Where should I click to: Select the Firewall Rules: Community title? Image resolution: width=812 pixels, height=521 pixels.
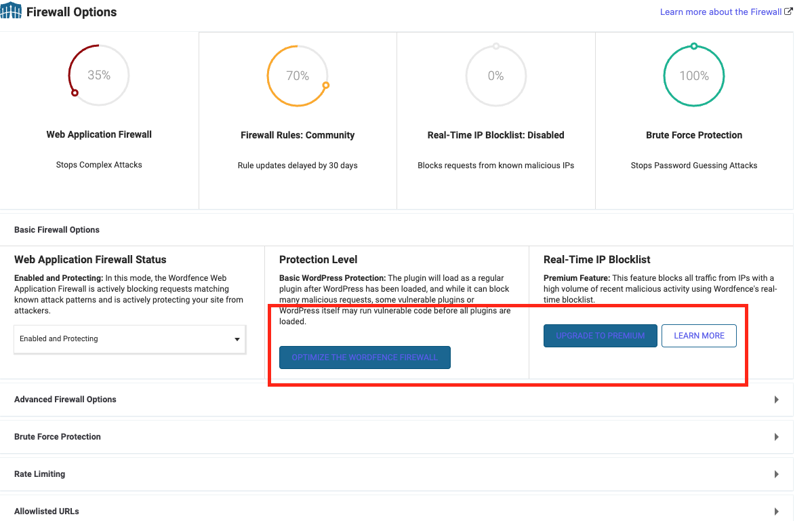point(298,135)
